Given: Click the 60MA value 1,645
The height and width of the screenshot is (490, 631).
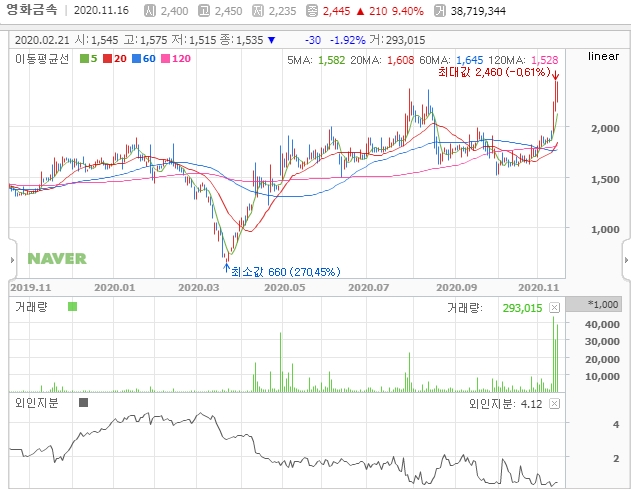Looking at the screenshot, I should (x=470, y=60).
